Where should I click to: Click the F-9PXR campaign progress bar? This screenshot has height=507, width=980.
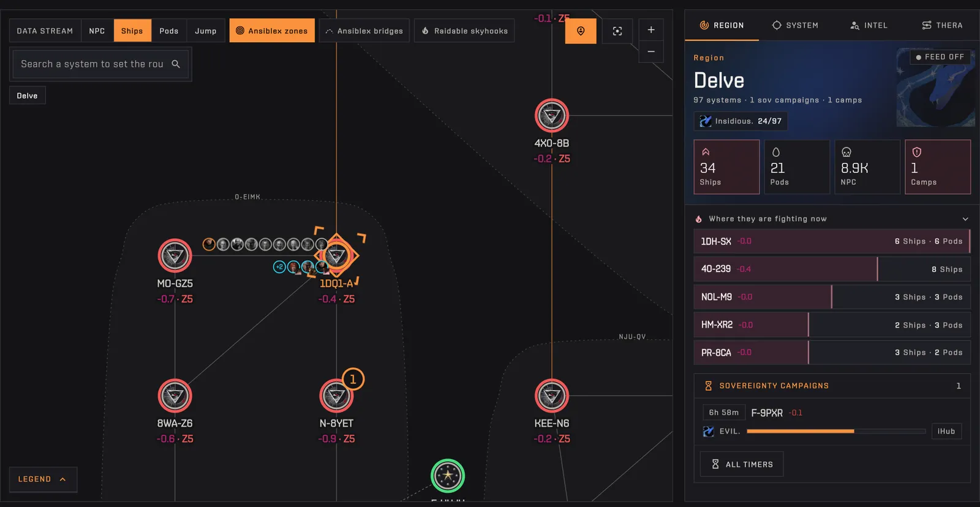836,431
